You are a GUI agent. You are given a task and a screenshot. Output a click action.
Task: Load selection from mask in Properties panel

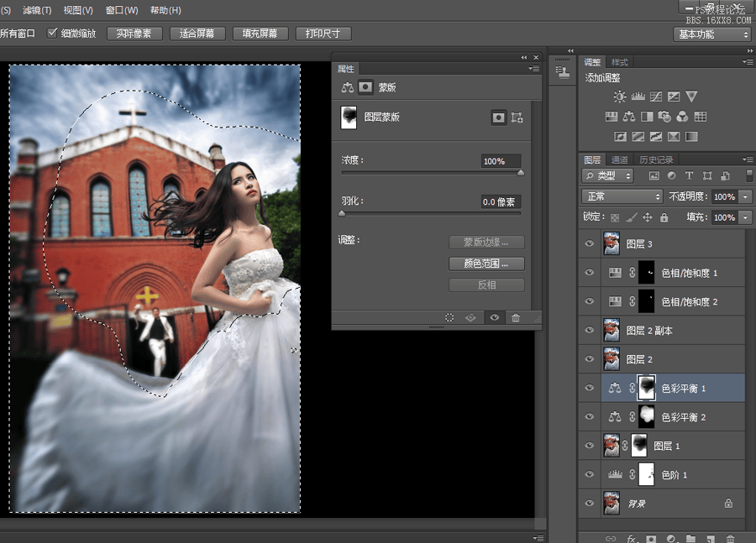pos(449,317)
